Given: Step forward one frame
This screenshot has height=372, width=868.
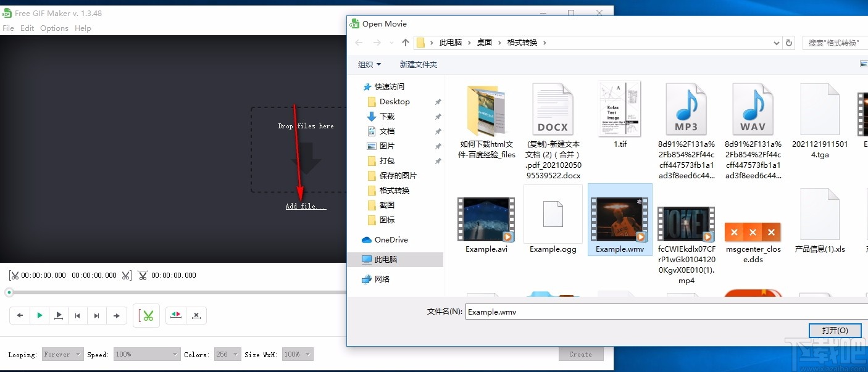Looking at the screenshot, I should tap(117, 315).
